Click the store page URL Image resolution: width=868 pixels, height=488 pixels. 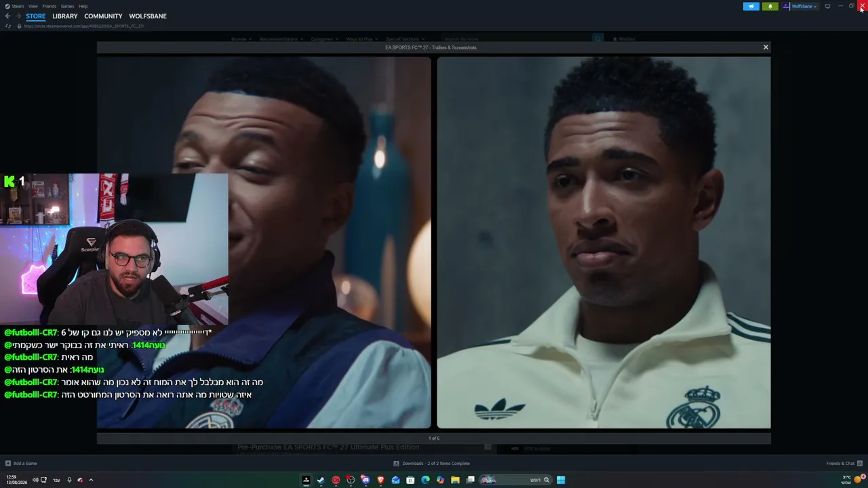pos(84,26)
